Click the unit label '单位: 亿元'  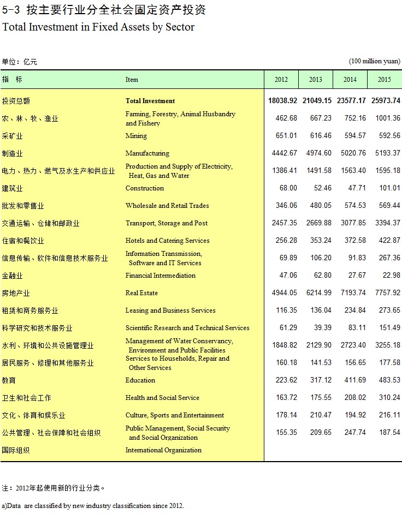pyautogui.click(x=19, y=62)
